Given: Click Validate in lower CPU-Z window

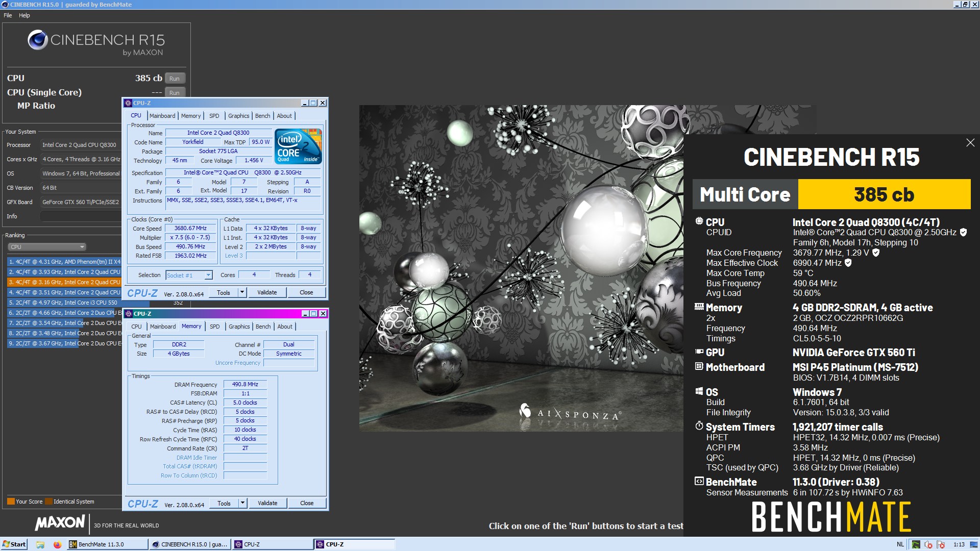Looking at the screenshot, I should click(x=267, y=503).
